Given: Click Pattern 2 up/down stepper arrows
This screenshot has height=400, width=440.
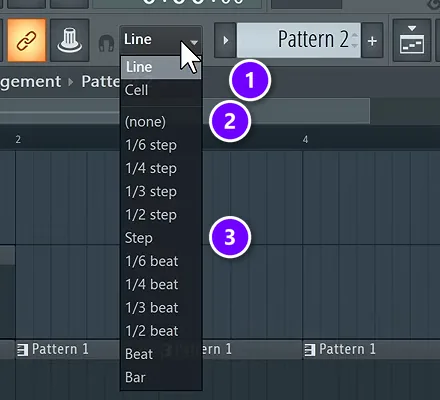Looking at the screenshot, I should (355, 40).
